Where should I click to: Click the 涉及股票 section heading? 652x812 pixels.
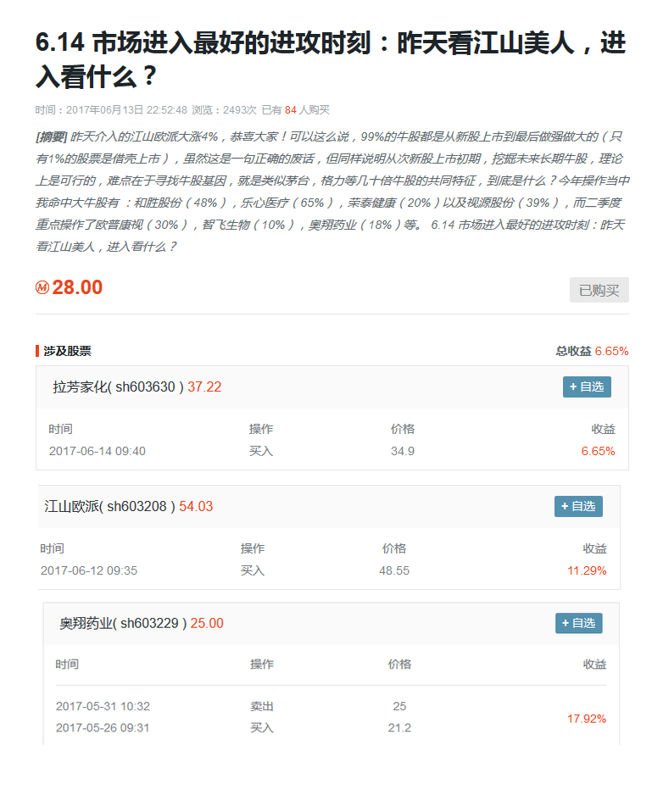(67, 351)
